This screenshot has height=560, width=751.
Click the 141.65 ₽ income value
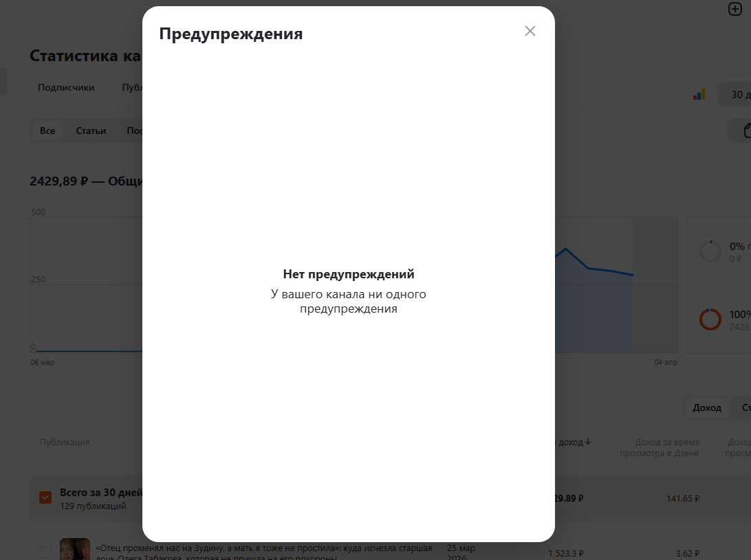pos(683,498)
